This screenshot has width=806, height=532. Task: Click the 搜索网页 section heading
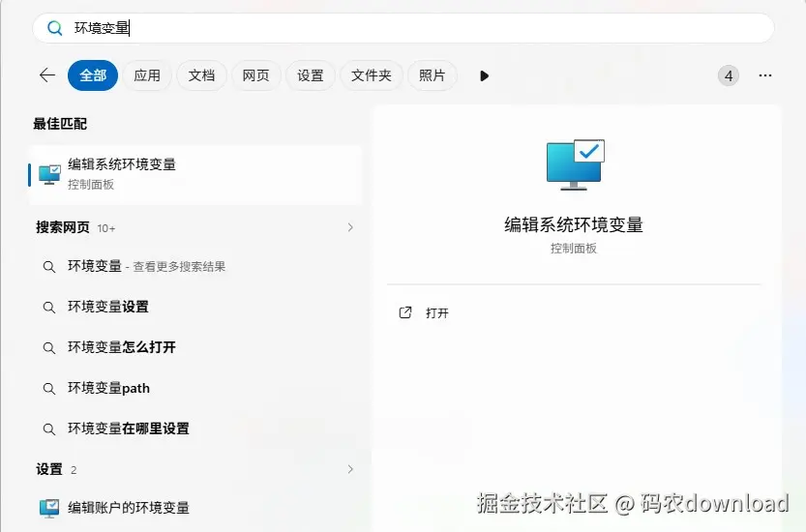tap(63, 227)
